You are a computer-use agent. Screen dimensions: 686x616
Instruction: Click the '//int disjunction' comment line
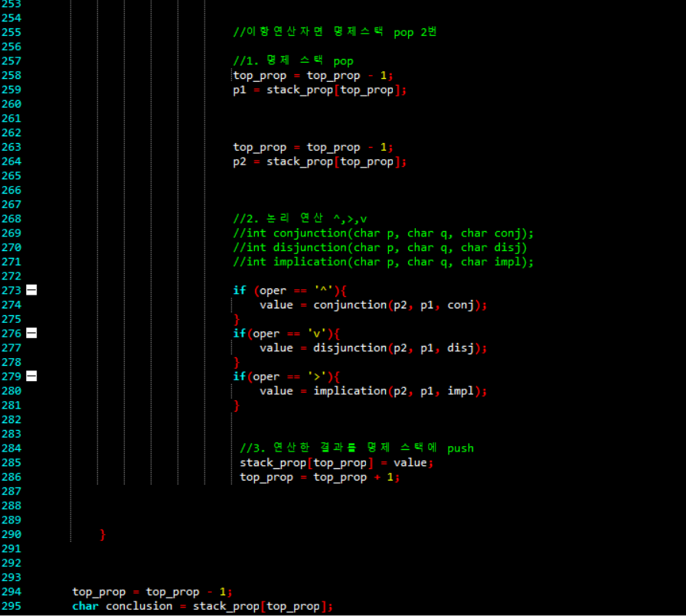381,248
